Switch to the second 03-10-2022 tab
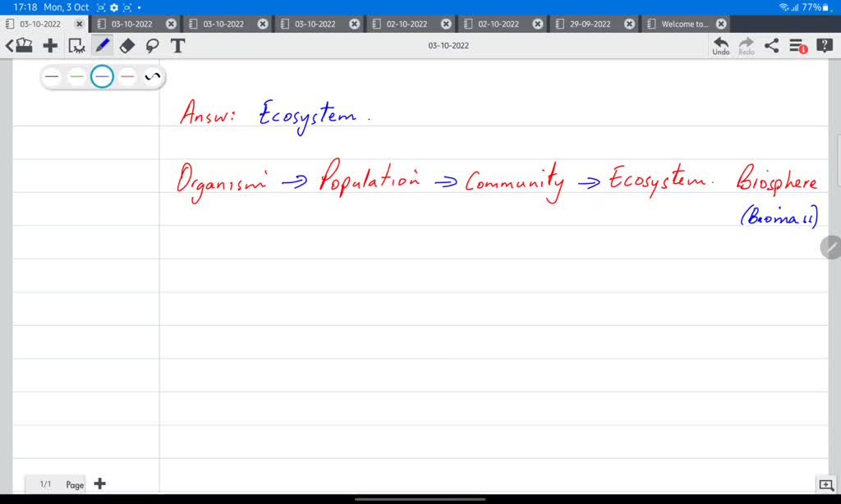 pos(131,24)
